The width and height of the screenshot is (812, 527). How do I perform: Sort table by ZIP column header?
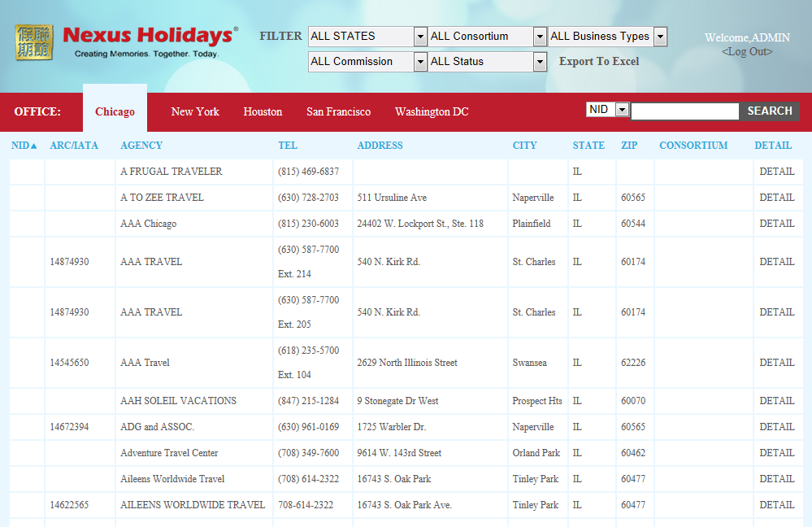(629, 145)
